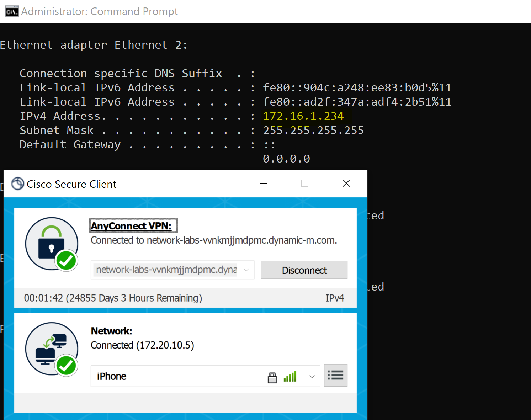Minimize the Cisco Secure Client window
This screenshot has height=420, width=531.
point(264,184)
